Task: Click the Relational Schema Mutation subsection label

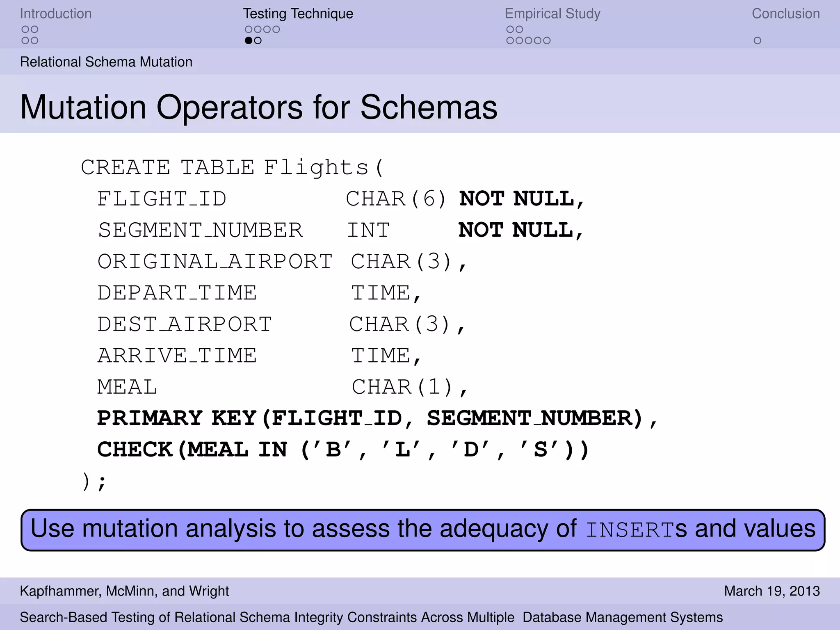Action: tap(106, 62)
